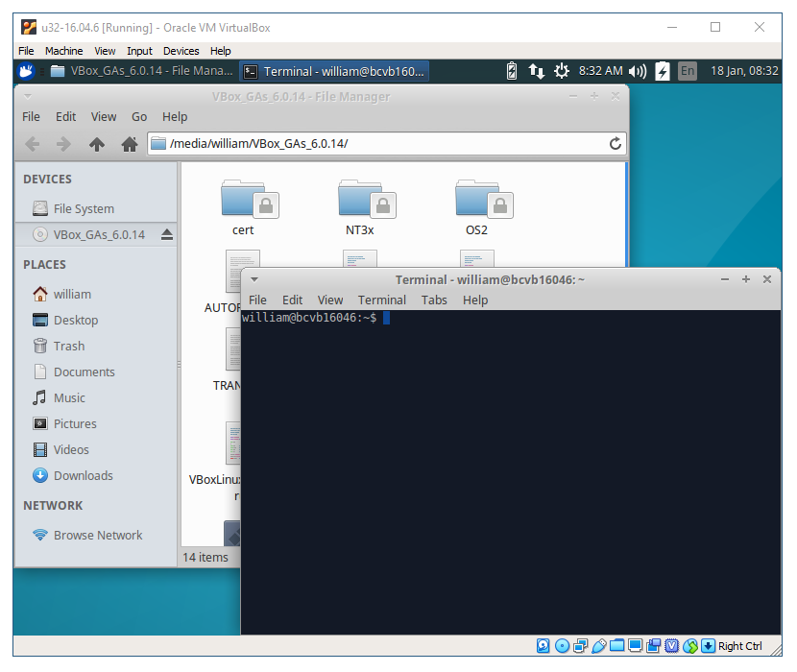Eject the VBox_GAs_6.0.14 disc
Viewport: 797px width, 672px height.
167,234
